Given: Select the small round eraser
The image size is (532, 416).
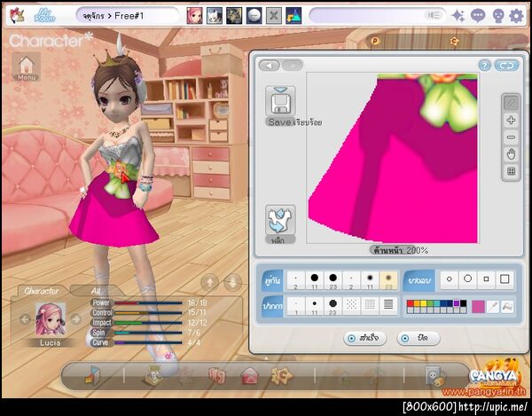Looking at the screenshot, I should pyautogui.click(x=450, y=279).
